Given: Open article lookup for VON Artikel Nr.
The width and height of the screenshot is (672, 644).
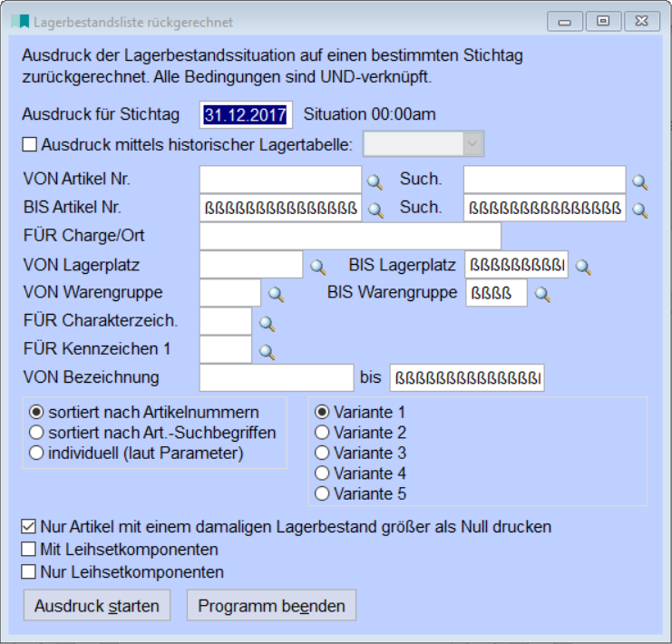Looking at the screenshot, I should 375,181.
